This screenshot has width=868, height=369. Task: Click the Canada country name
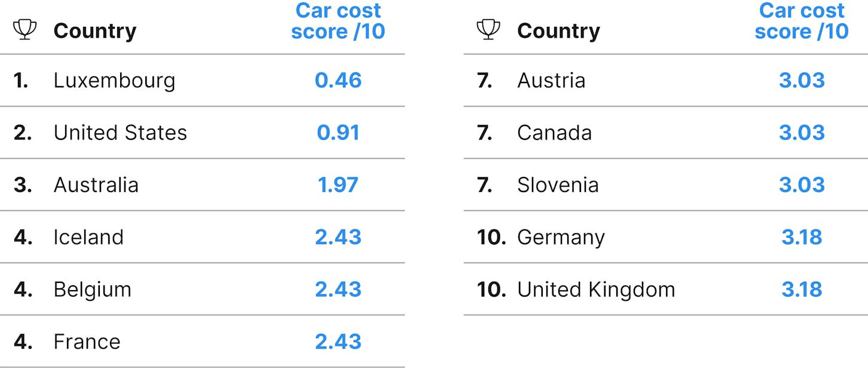coord(554,133)
